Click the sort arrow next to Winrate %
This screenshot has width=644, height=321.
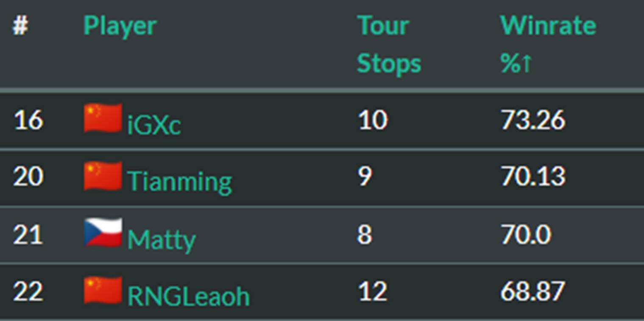tap(526, 64)
